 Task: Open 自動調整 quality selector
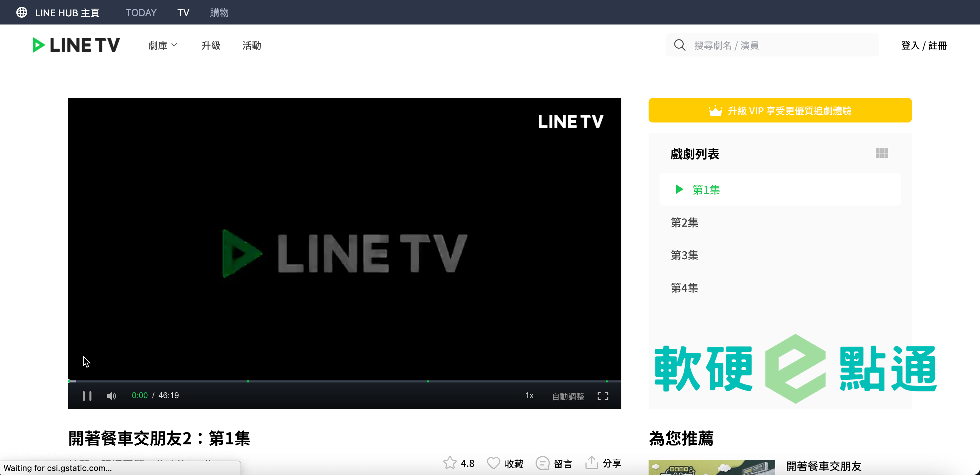point(568,396)
